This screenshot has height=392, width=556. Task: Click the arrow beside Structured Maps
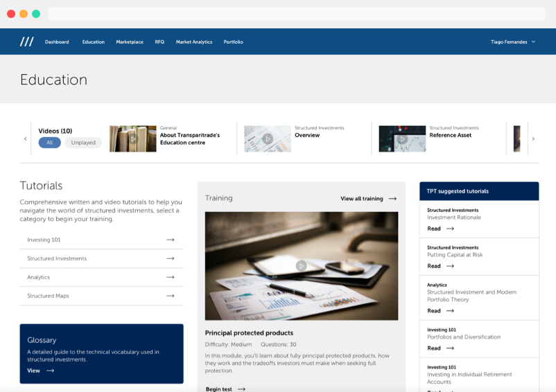pyautogui.click(x=171, y=296)
